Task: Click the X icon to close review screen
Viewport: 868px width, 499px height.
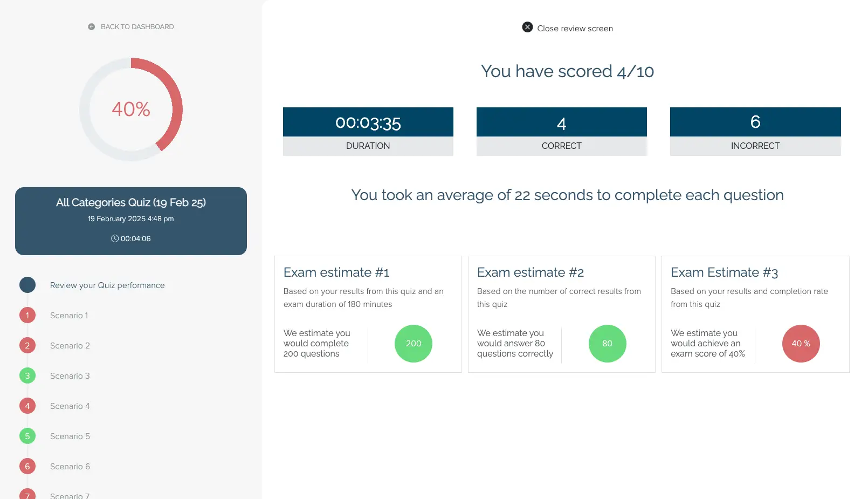Action: point(527,27)
